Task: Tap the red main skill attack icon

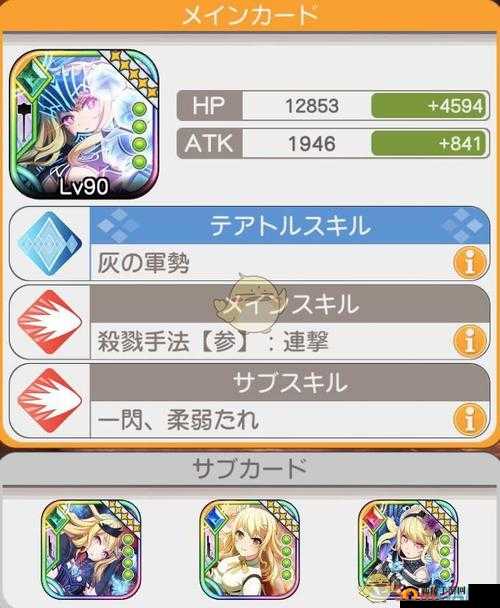Action: coord(49,322)
